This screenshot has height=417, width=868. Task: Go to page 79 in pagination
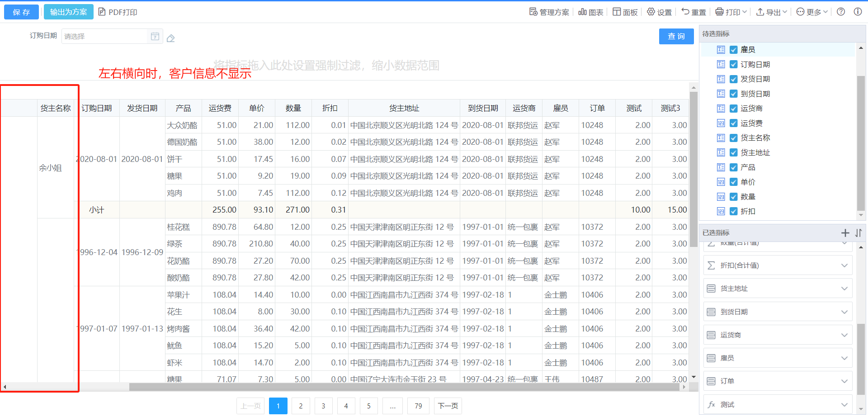pyautogui.click(x=418, y=406)
